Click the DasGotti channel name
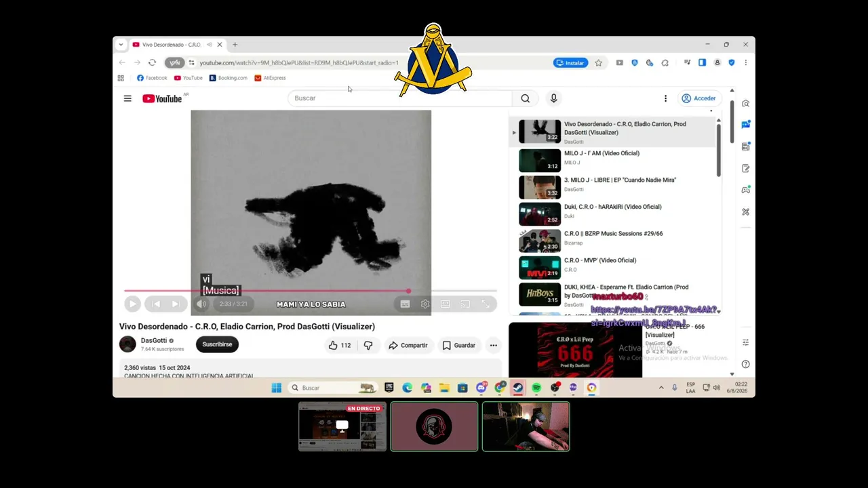This screenshot has width=868, height=488. click(154, 340)
